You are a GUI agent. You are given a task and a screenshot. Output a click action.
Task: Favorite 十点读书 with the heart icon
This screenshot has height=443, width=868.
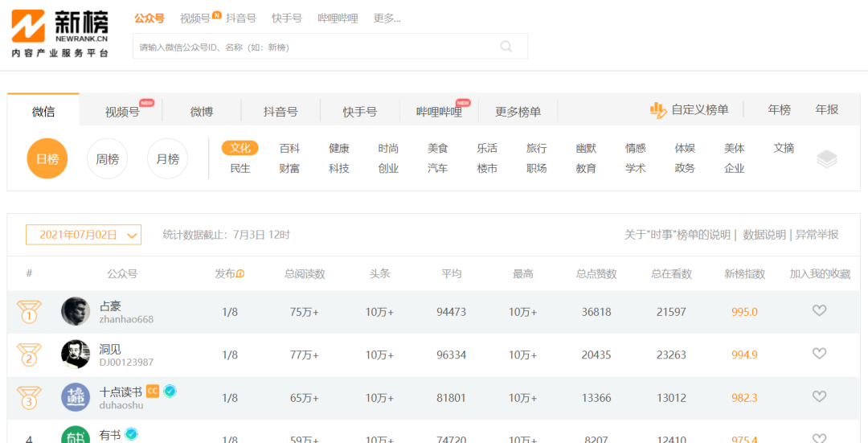tap(819, 396)
